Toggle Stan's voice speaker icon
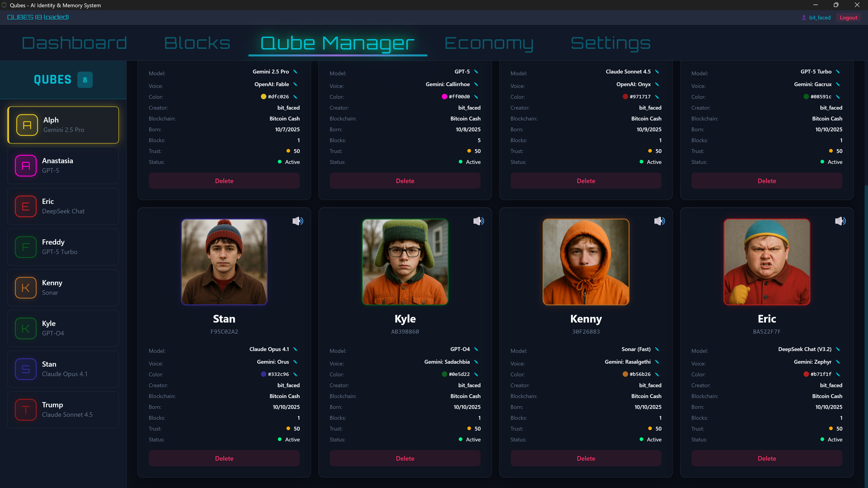The width and height of the screenshot is (868, 488). (298, 221)
